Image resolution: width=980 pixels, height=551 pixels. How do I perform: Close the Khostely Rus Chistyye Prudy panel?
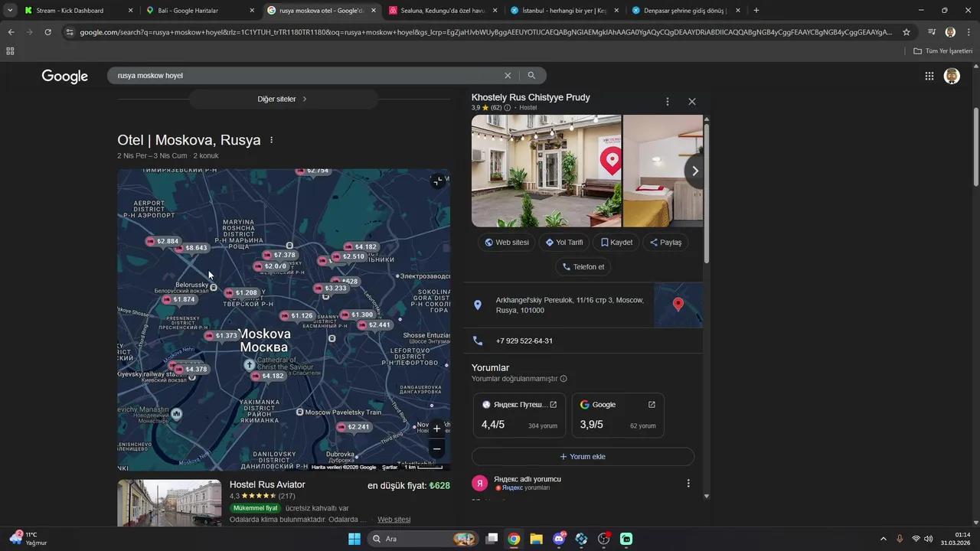[692, 102]
